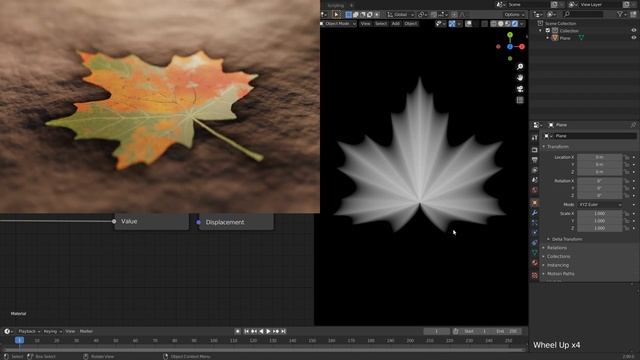The width and height of the screenshot is (640, 360).
Task: Open rotation Mode XYZ Euler dropdown
Action: click(x=600, y=204)
